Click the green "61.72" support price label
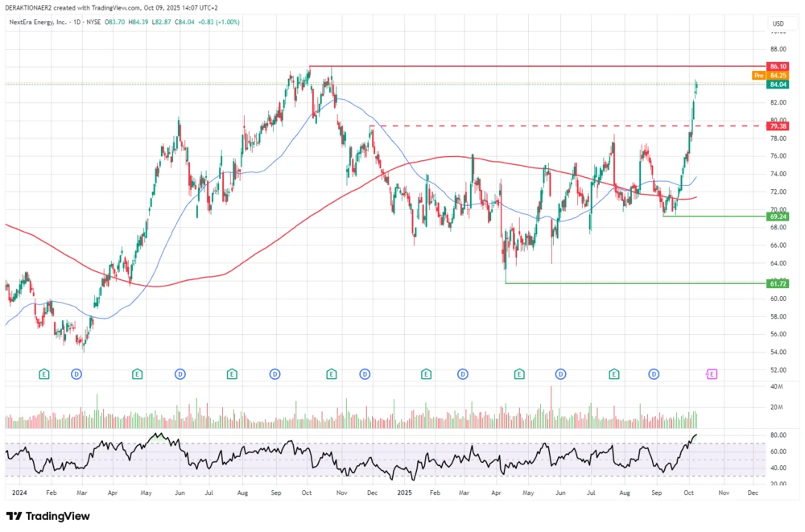 coord(778,283)
